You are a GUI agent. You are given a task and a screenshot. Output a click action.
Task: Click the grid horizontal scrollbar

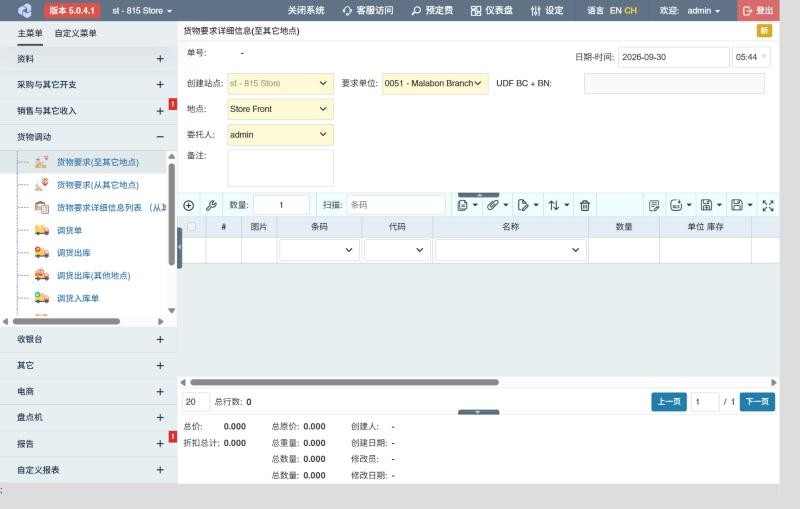tap(344, 382)
